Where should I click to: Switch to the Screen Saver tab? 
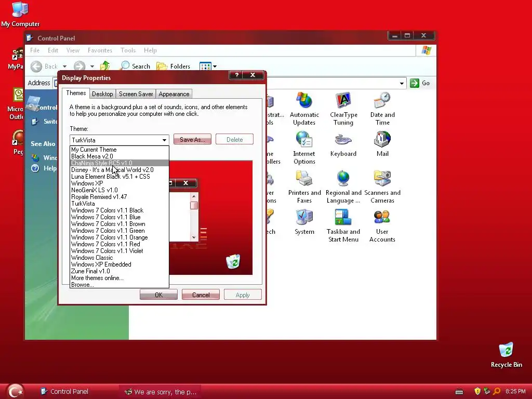pyautogui.click(x=136, y=94)
